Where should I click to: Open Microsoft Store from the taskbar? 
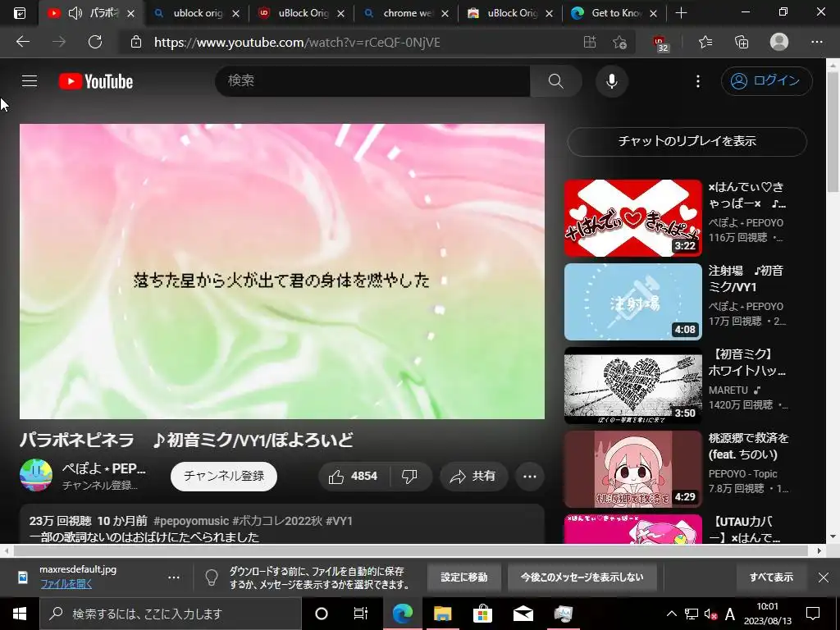pos(482,614)
